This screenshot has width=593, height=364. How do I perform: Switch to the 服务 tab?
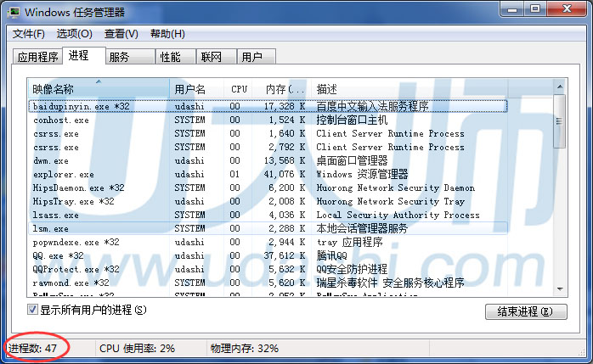point(119,57)
